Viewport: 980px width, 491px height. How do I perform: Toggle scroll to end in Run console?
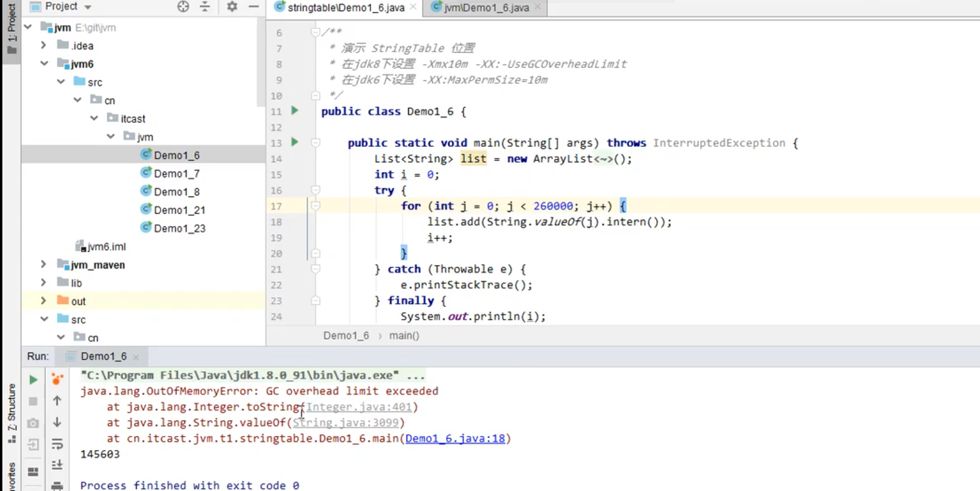click(x=57, y=465)
